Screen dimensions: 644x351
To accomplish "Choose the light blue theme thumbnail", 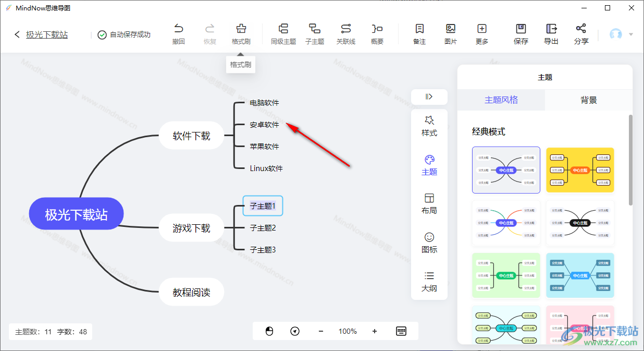I will tap(580, 275).
